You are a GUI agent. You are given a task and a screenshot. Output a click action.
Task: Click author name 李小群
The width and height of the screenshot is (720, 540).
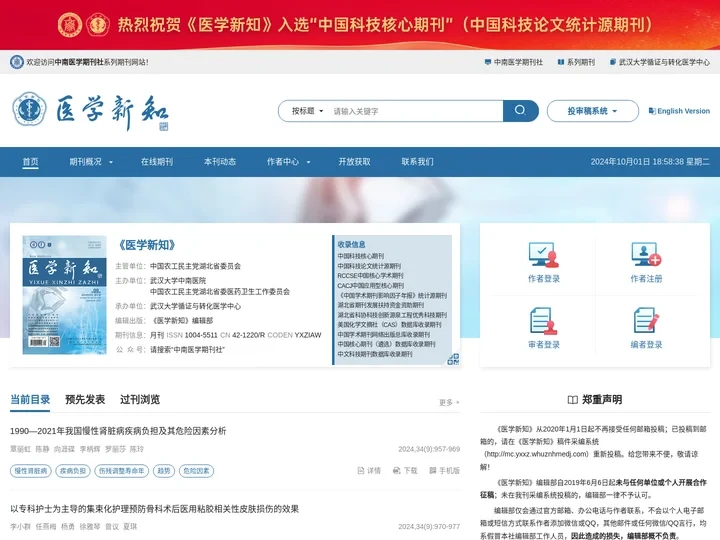pyautogui.click(x=20, y=526)
